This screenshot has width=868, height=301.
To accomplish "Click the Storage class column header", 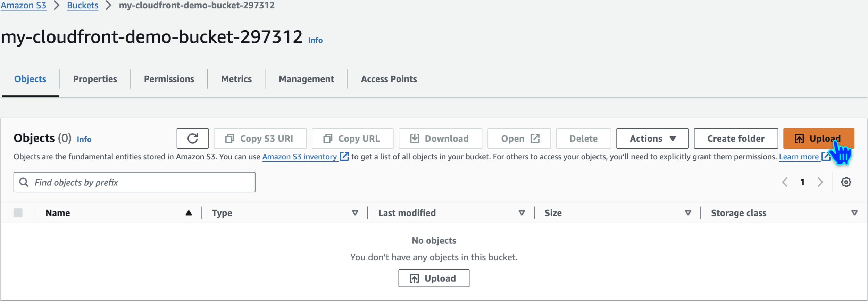I will pyautogui.click(x=738, y=213).
